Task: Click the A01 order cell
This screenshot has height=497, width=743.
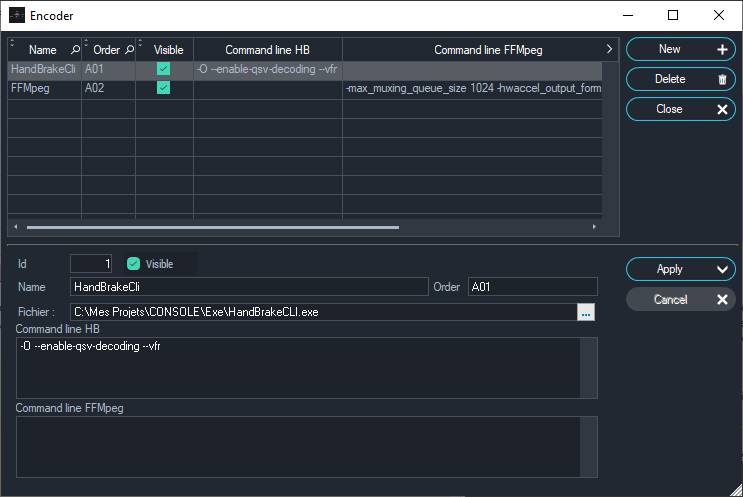Action: click(x=109, y=69)
